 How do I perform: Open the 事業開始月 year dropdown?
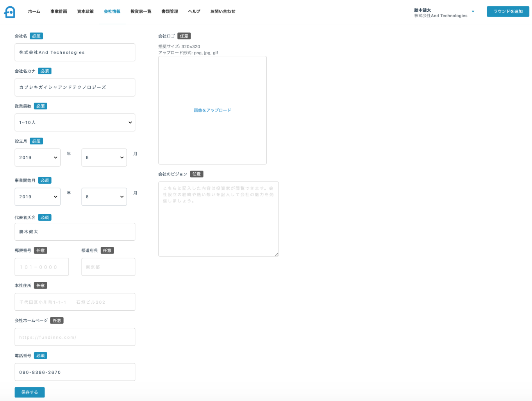click(x=37, y=197)
